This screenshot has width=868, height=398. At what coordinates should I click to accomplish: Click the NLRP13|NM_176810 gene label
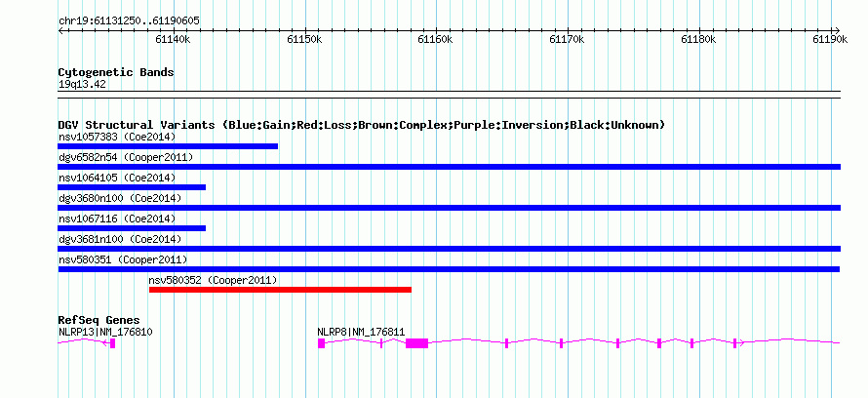click(105, 332)
